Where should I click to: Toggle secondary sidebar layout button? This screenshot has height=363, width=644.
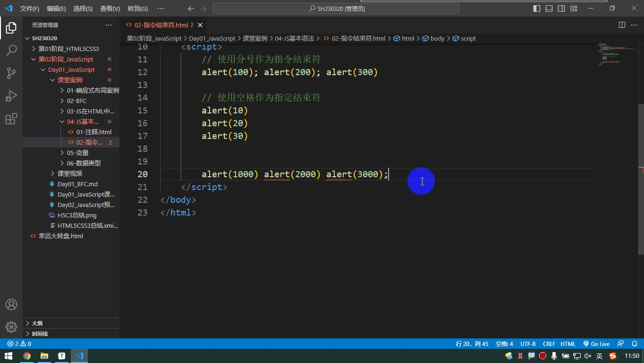point(561,9)
